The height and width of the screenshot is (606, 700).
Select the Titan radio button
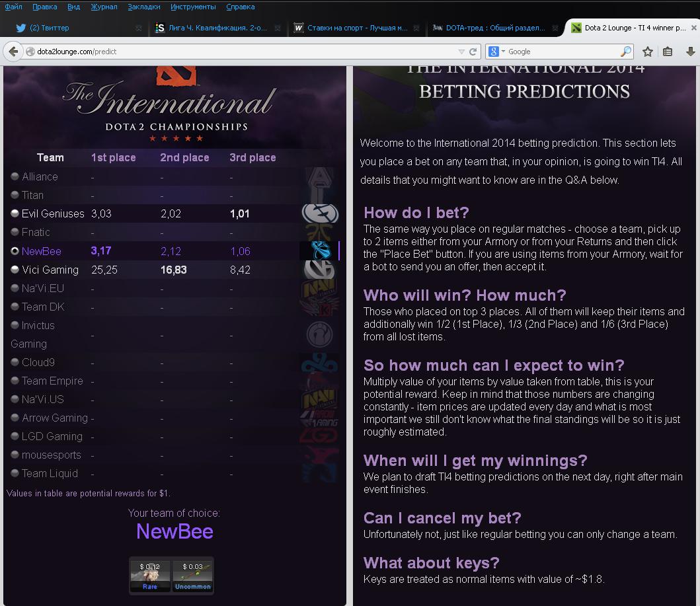click(x=15, y=195)
